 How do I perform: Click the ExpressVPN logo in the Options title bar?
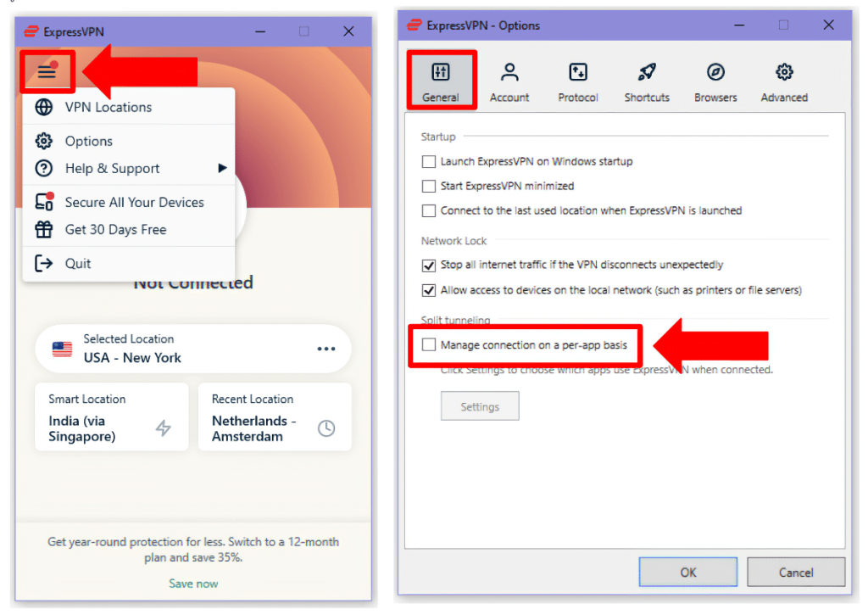click(x=415, y=25)
